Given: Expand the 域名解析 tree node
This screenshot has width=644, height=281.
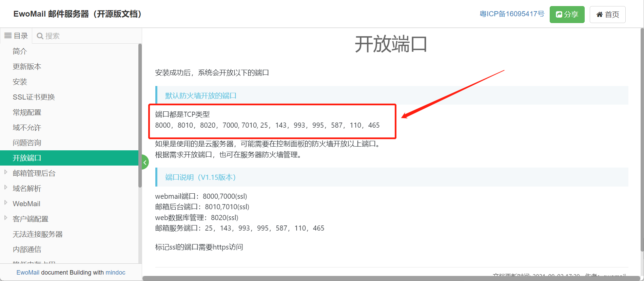Looking at the screenshot, I should [x=6, y=187].
